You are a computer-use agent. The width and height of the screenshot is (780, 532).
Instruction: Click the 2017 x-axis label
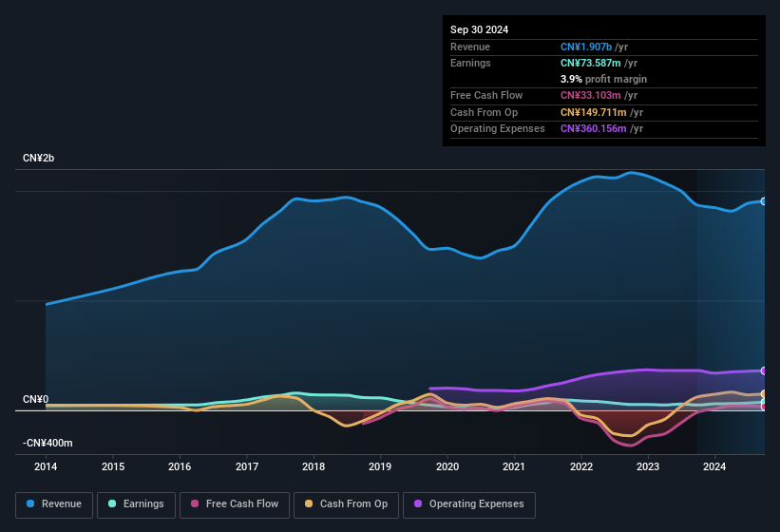coord(247,466)
